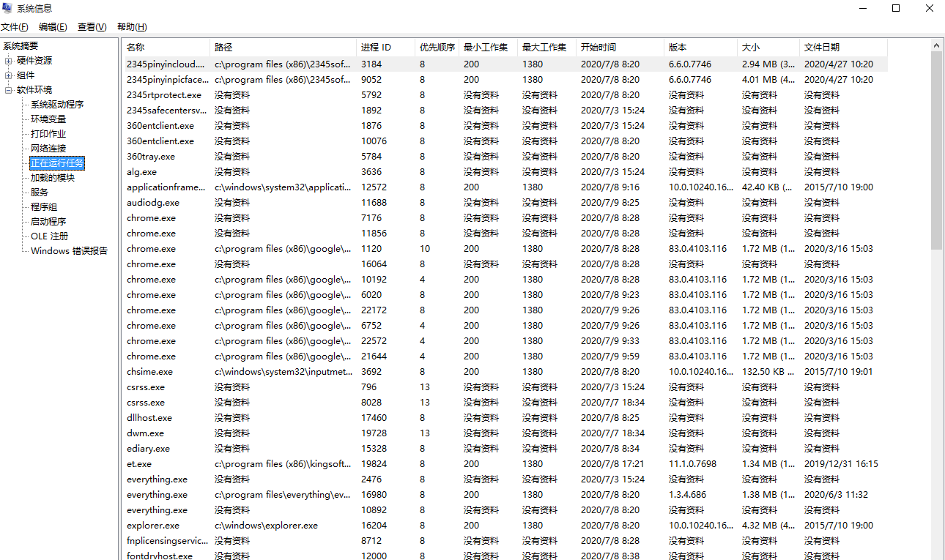Sort by the 优先顺序 column header
Viewport: 945px width, 560px height.
(x=437, y=47)
